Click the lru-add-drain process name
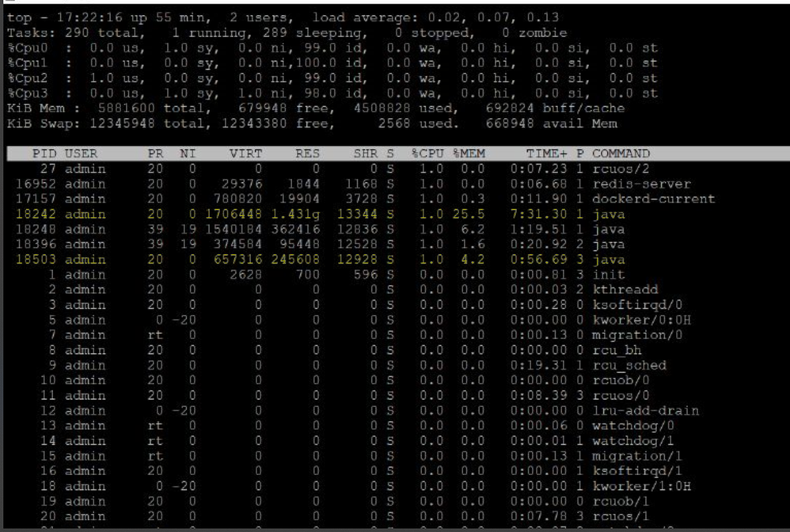Screen dimensions: 790x532 tap(645, 411)
